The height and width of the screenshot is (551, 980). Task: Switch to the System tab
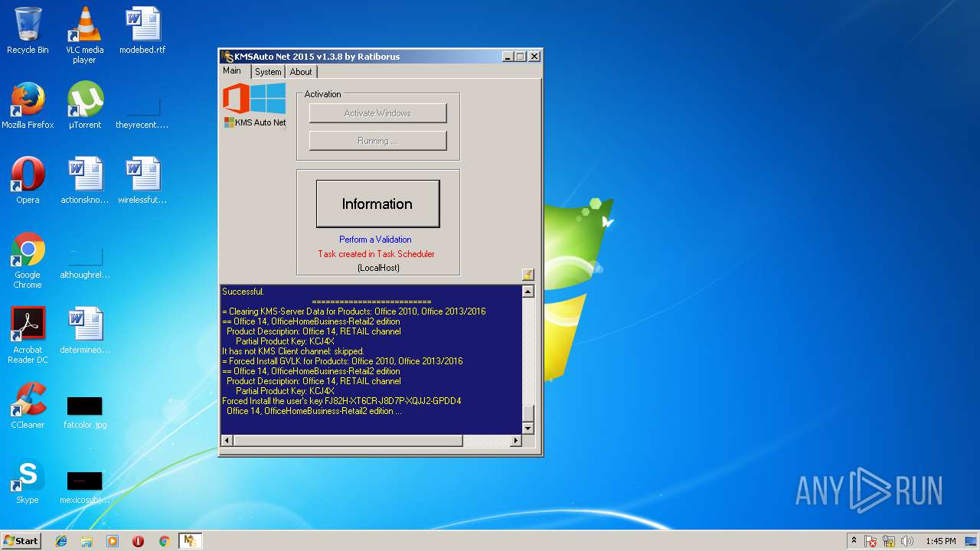point(268,72)
